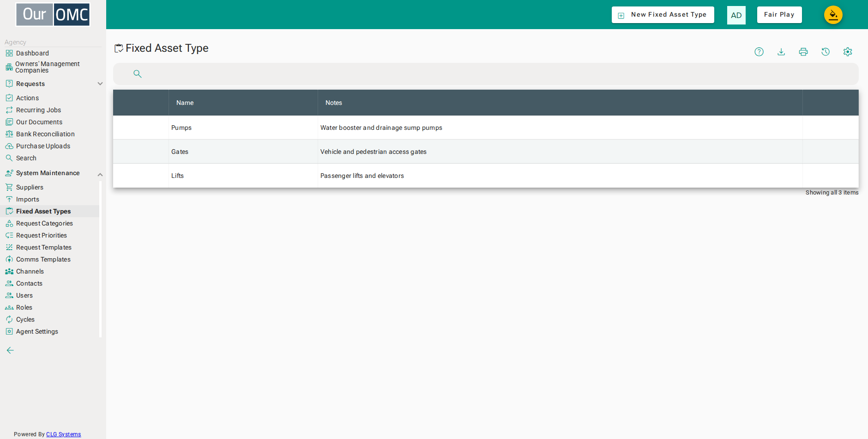The image size is (868, 439).
Task: Click the download export icon
Action: pyautogui.click(x=781, y=52)
